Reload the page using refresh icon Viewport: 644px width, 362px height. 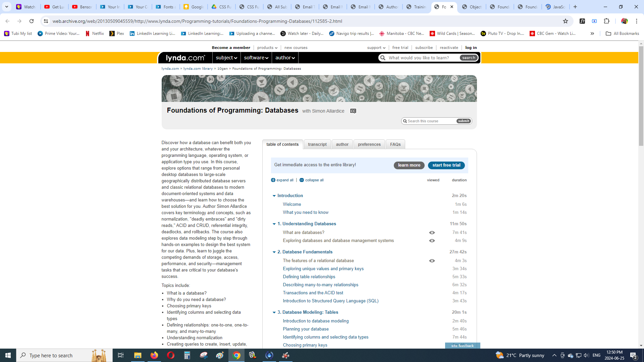click(32, 21)
